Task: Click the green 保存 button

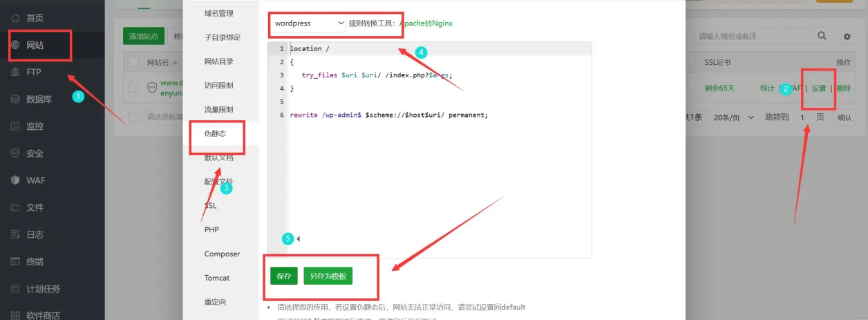Action: (x=283, y=276)
